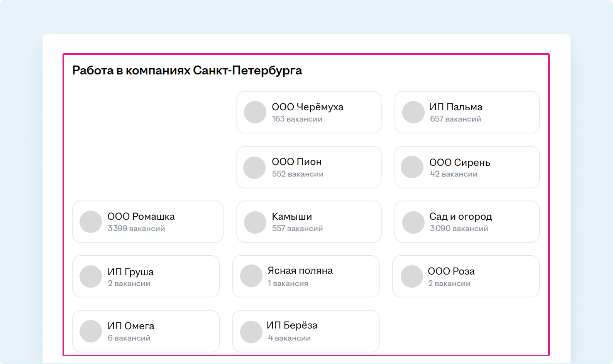613x364 pixels.
Task: Click the Сад и огород logo avatar
Action: [413, 222]
